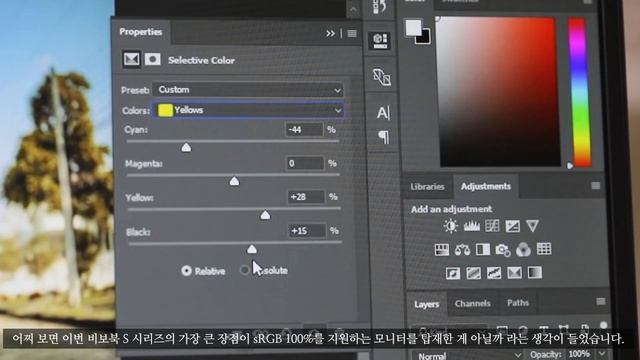Add a Levels adjustment
The width and height of the screenshot is (640, 360).
pos(471,226)
